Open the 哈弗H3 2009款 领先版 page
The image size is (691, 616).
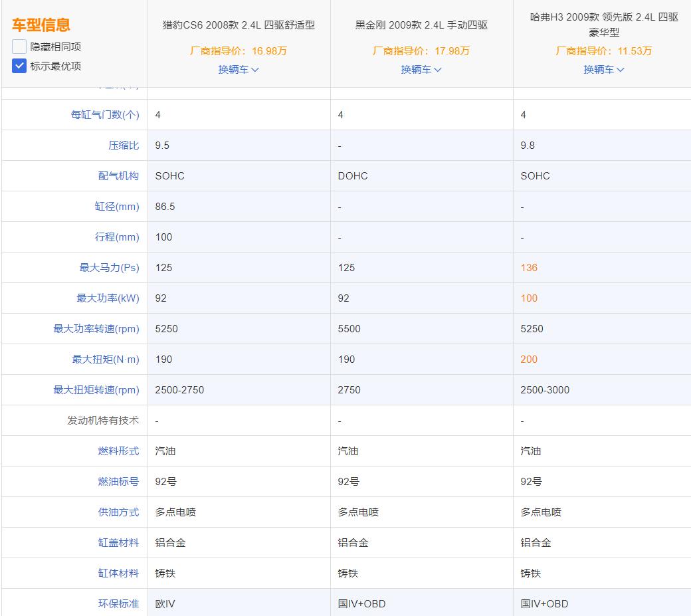[603, 18]
